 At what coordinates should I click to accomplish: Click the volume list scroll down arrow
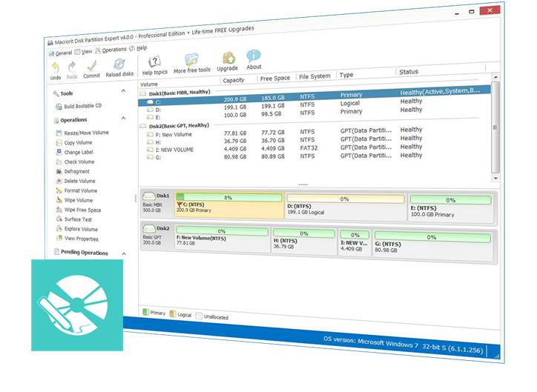pos(495,178)
